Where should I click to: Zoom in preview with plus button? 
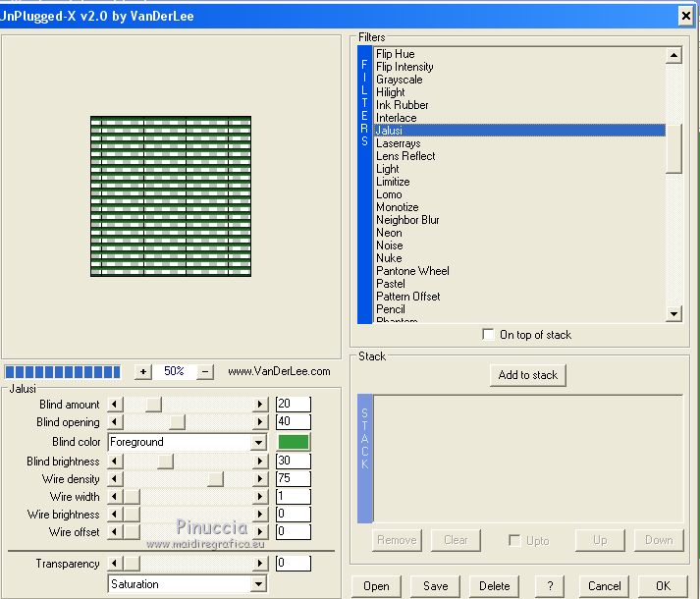coord(143,371)
